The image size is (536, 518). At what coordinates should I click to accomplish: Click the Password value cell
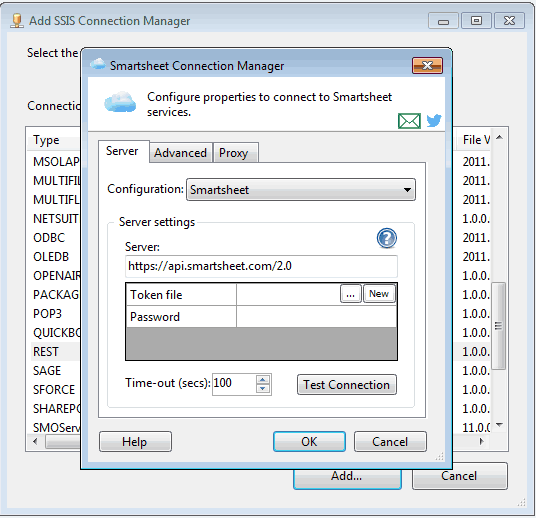click(x=317, y=317)
